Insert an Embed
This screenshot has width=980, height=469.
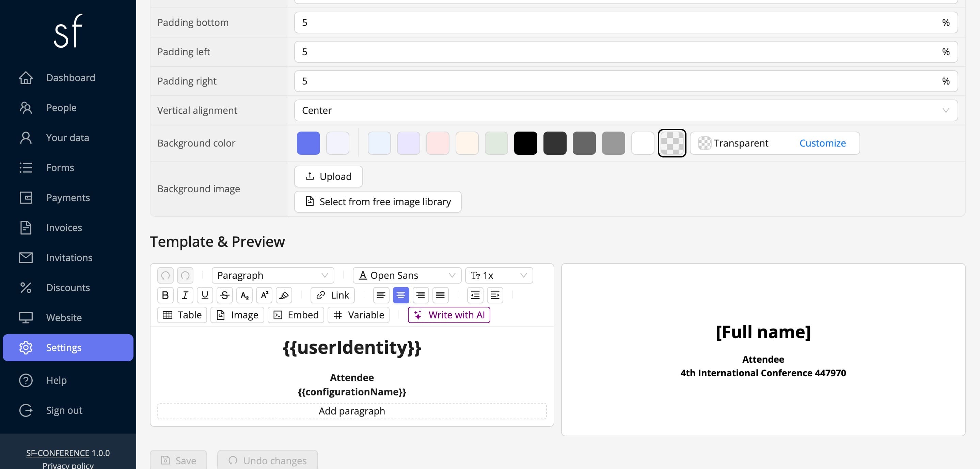pyautogui.click(x=296, y=315)
